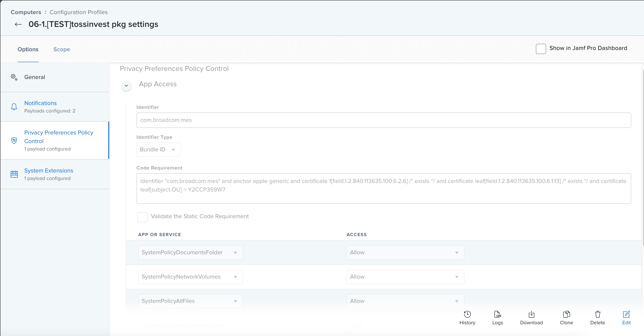Delete the configuration profile
644x336 pixels.
coord(598,318)
